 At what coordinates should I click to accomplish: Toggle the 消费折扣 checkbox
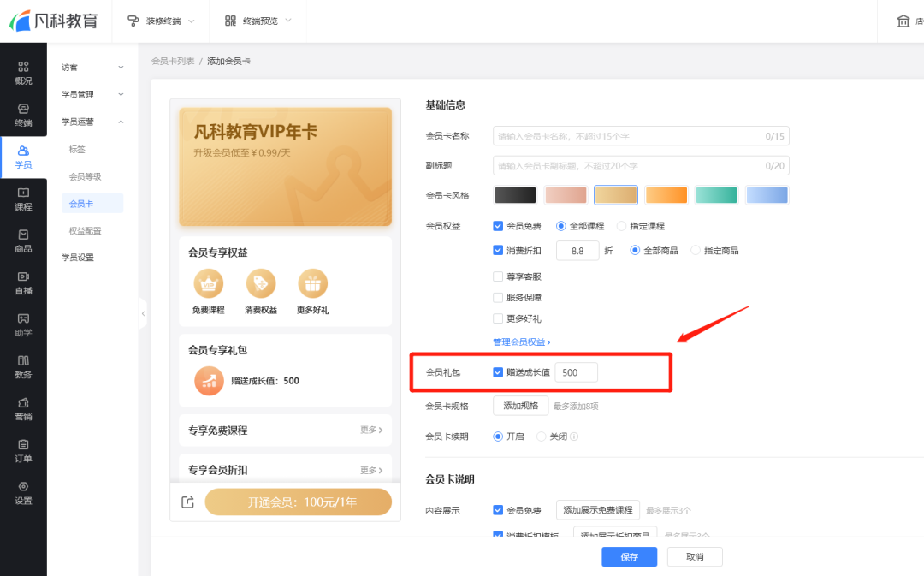pos(498,251)
